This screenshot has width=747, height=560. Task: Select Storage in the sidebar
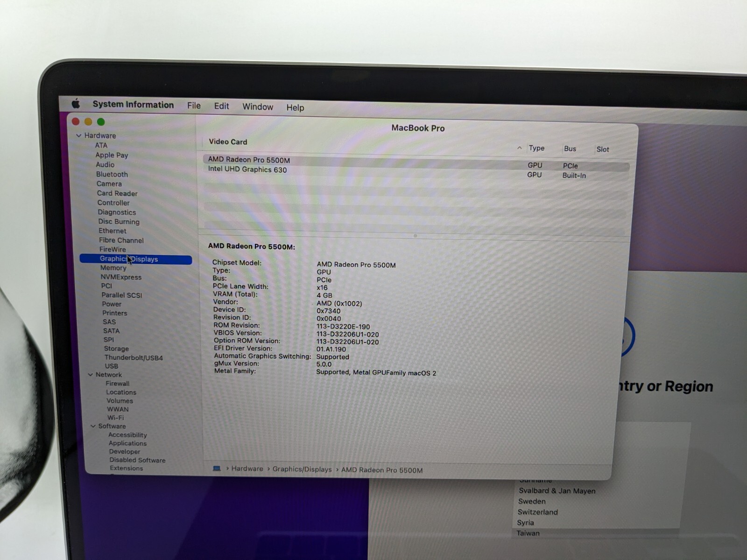[x=116, y=349]
